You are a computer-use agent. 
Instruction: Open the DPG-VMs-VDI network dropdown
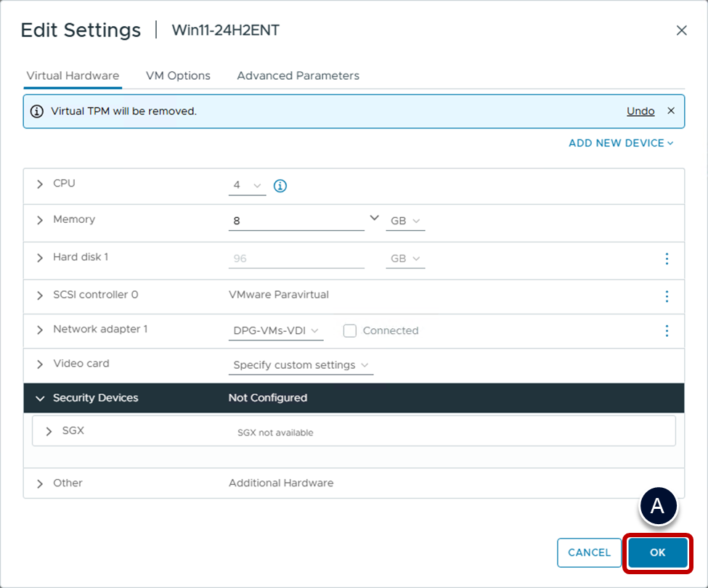tap(275, 331)
